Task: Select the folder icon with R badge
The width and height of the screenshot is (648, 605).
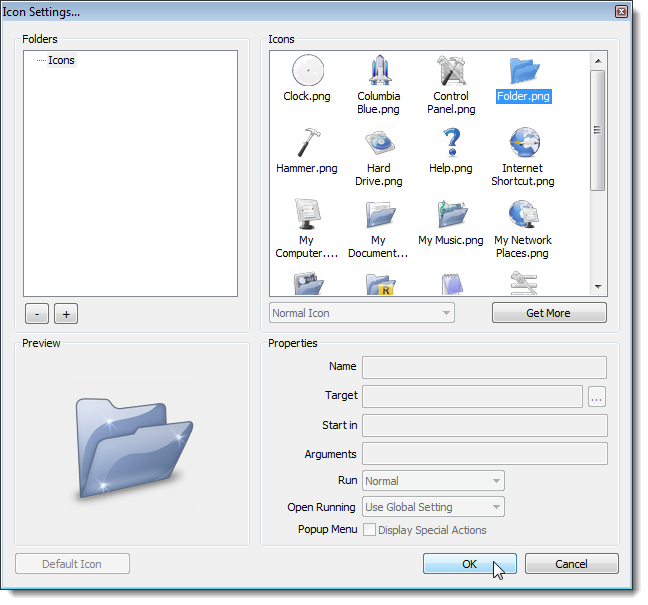Action: tap(380, 284)
